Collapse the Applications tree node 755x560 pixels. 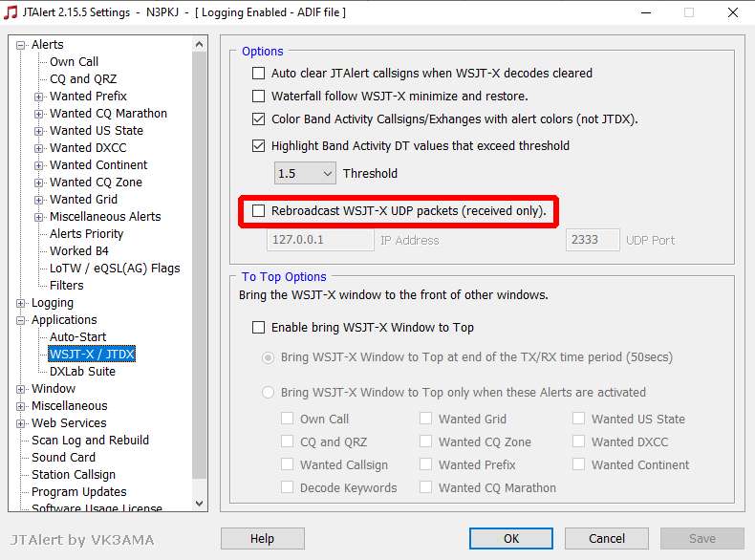pyautogui.click(x=20, y=321)
